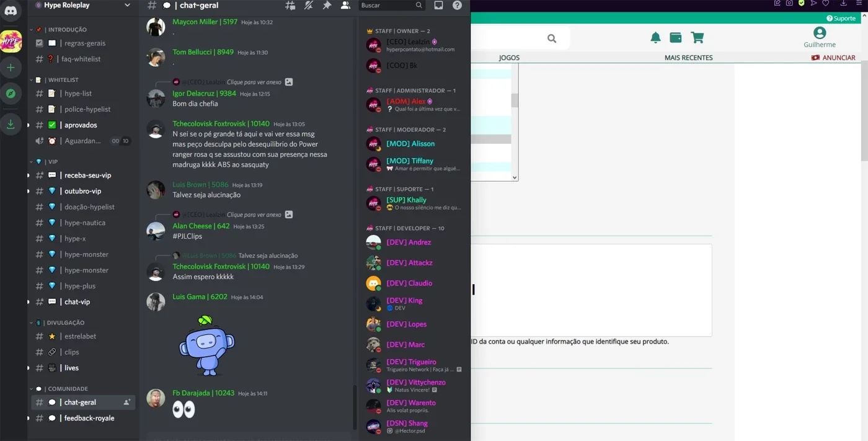Open [DSN] Shang member profile
The height and width of the screenshot is (441, 868).
point(414,427)
